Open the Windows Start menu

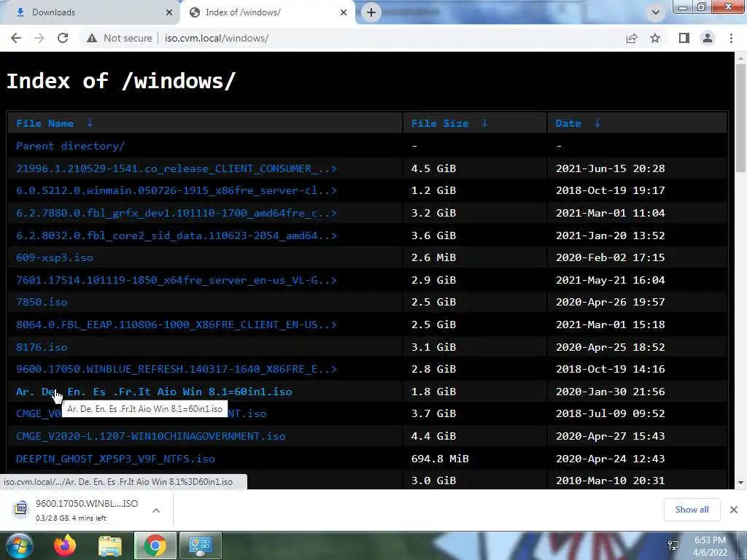tap(19, 545)
